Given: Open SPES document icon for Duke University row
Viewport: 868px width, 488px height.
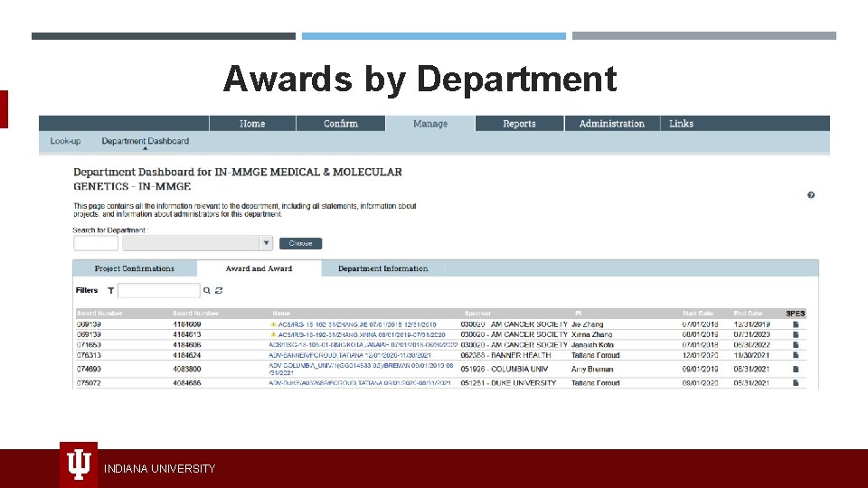Looking at the screenshot, I should (x=796, y=383).
